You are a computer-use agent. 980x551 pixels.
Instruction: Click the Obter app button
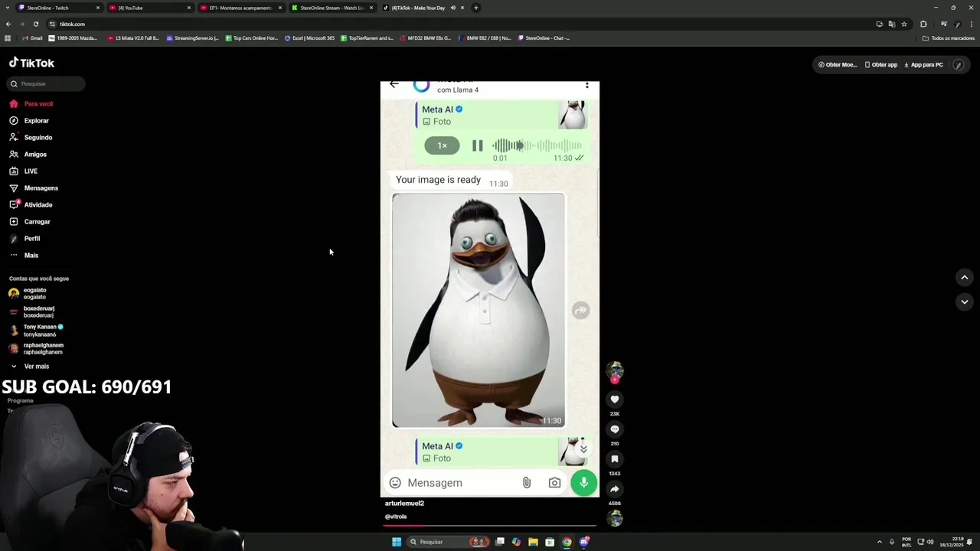[x=880, y=65]
